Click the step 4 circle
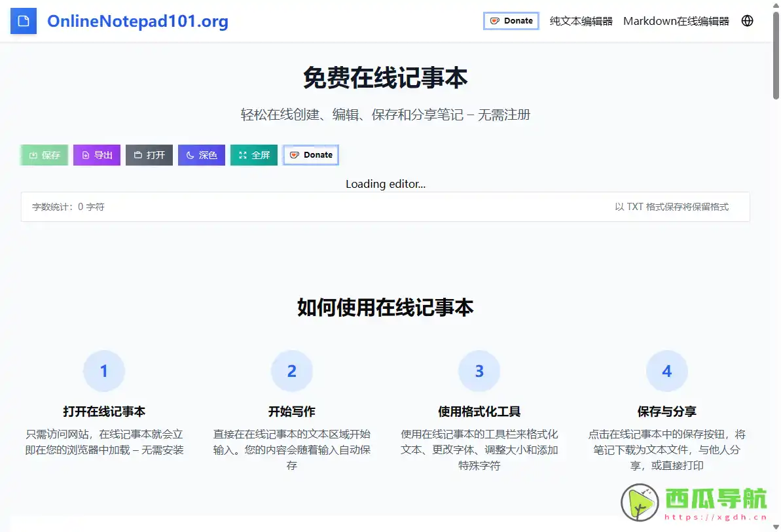781x532 pixels. point(667,371)
